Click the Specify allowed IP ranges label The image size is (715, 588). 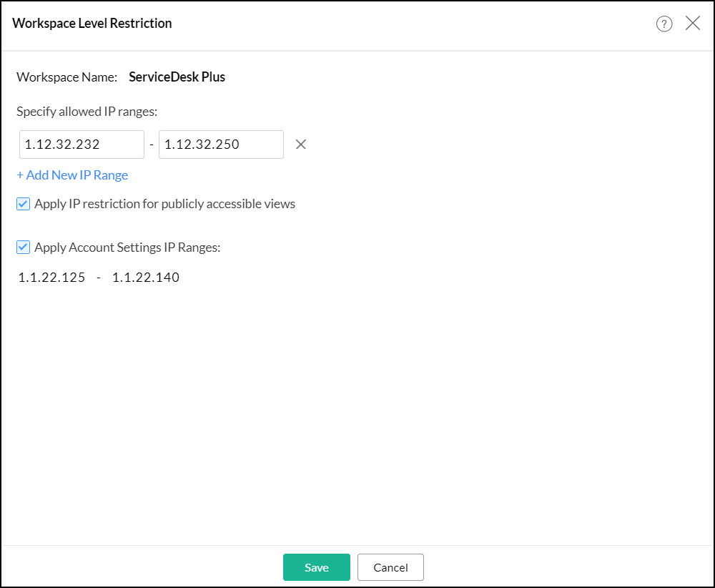[x=87, y=112]
